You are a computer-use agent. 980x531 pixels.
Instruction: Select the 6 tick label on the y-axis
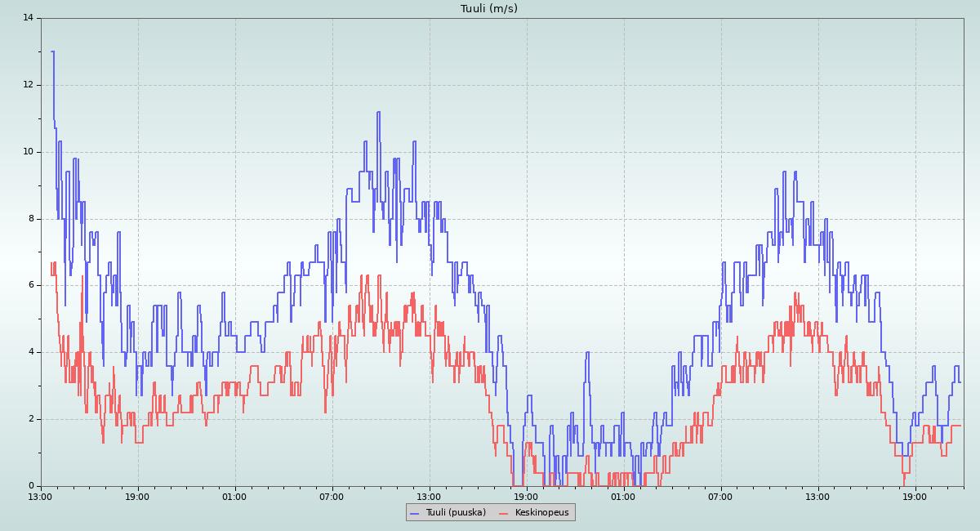click(x=30, y=285)
